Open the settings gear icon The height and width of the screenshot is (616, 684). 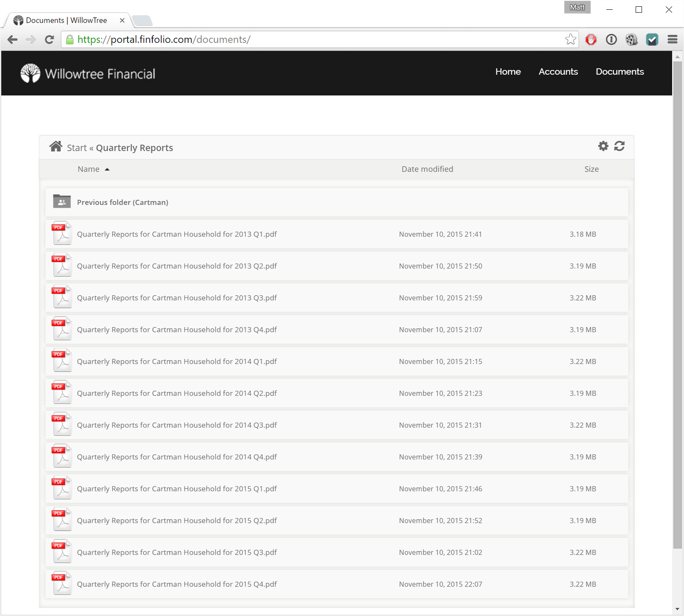pos(603,146)
